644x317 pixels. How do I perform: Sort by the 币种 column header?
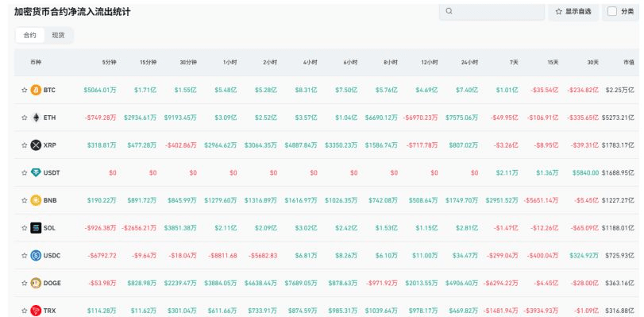(36, 63)
